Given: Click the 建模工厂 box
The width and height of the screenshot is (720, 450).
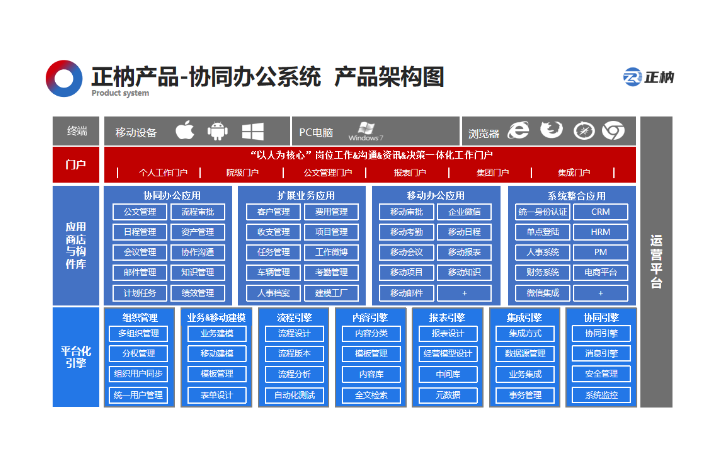Looking at the screenshot, I should [x=331, y=293].
